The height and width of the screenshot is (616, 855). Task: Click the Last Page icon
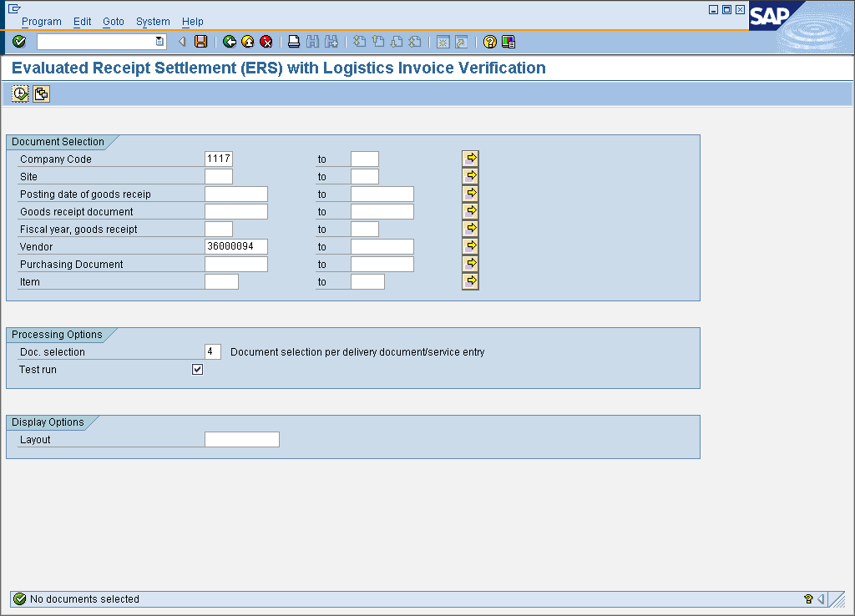coord(415,42)
